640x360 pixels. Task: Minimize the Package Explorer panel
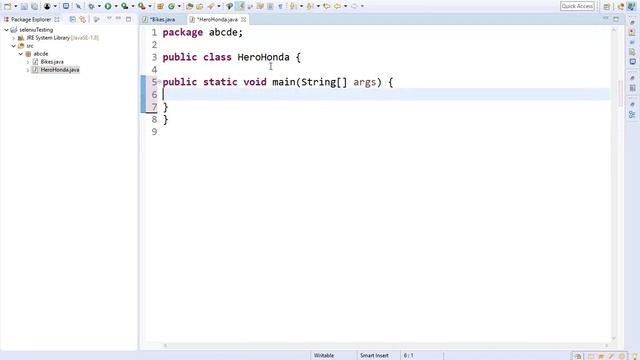point(118,19)
